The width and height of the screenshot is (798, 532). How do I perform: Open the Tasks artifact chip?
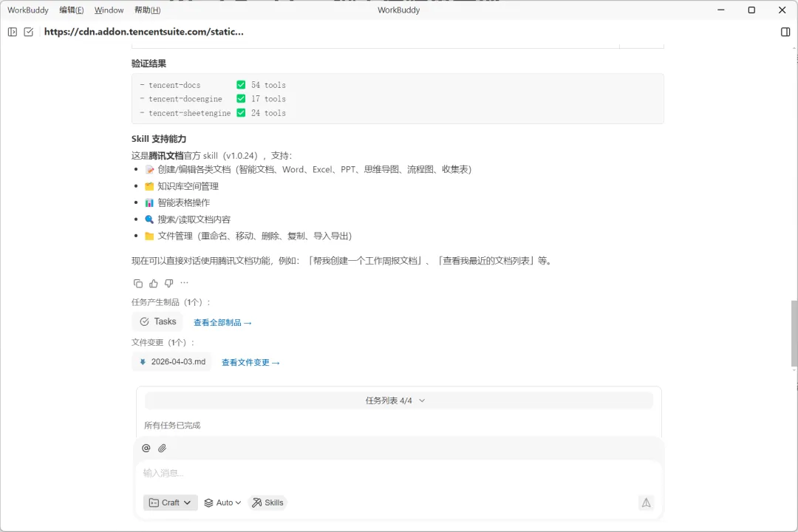point(158,321)
